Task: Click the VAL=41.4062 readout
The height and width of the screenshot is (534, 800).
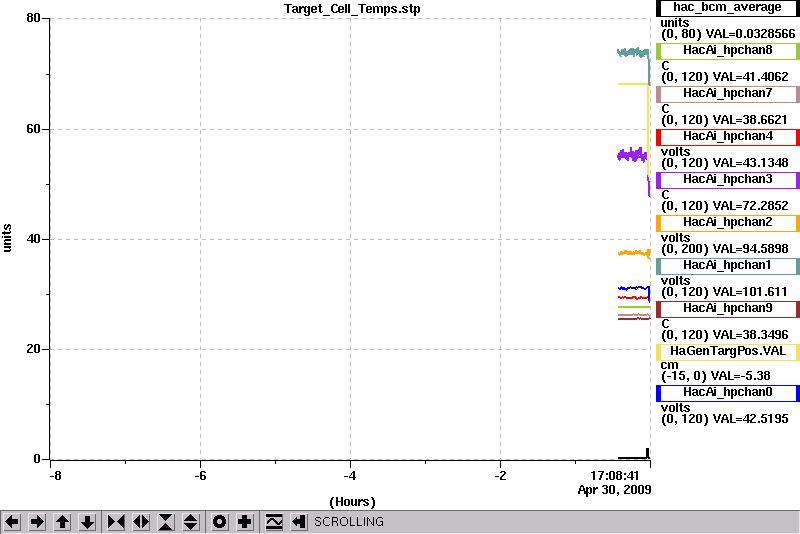Action: [750, 77]
